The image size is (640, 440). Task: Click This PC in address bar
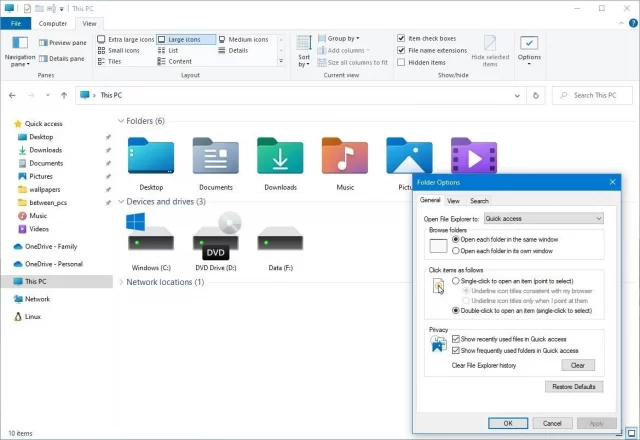111,95
